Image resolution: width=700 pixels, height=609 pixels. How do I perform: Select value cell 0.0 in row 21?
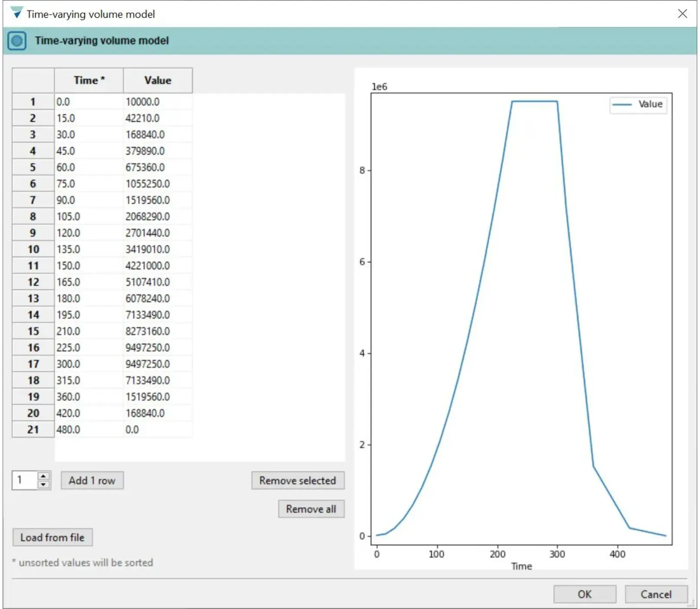(158, 430)
